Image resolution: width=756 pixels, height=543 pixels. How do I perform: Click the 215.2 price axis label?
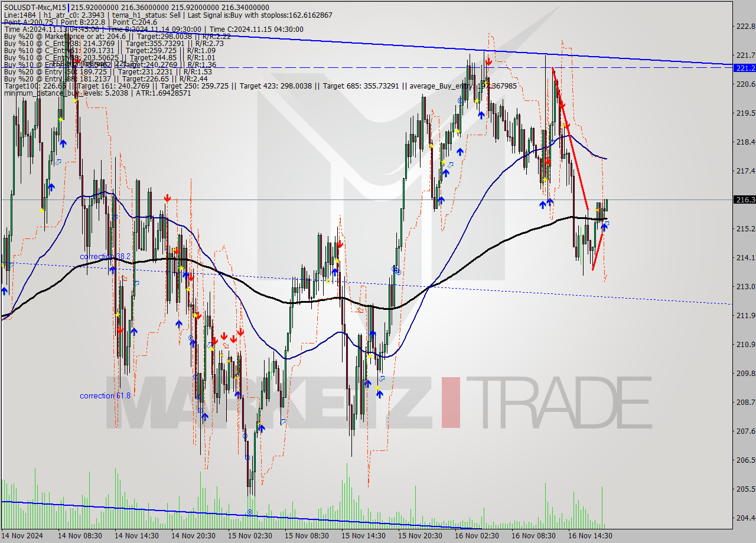746,228
